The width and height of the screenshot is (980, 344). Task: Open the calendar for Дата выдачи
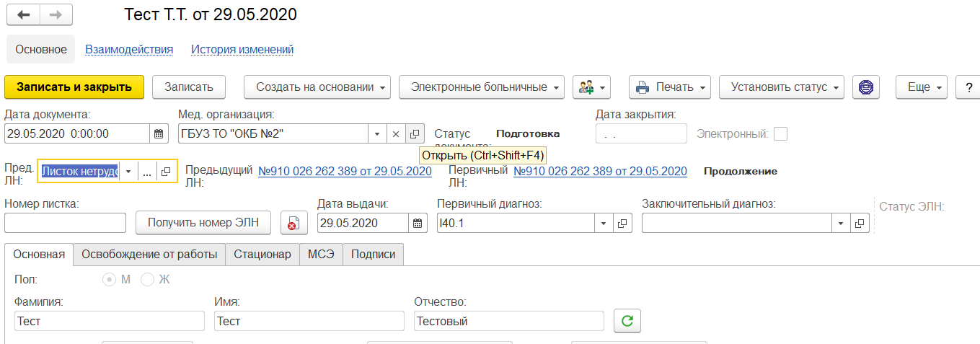(418, 224)
